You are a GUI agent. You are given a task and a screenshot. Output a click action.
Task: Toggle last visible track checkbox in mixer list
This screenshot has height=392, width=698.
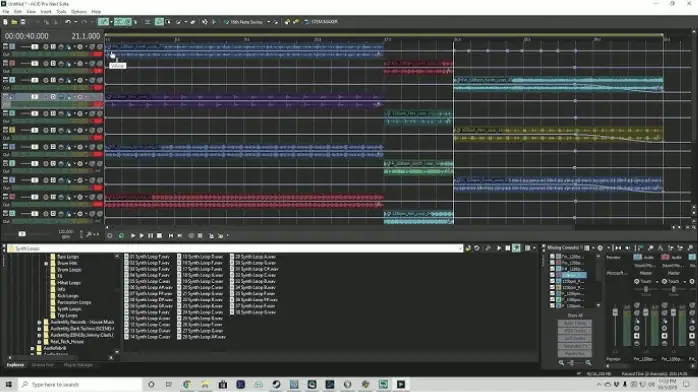(552, 306)
